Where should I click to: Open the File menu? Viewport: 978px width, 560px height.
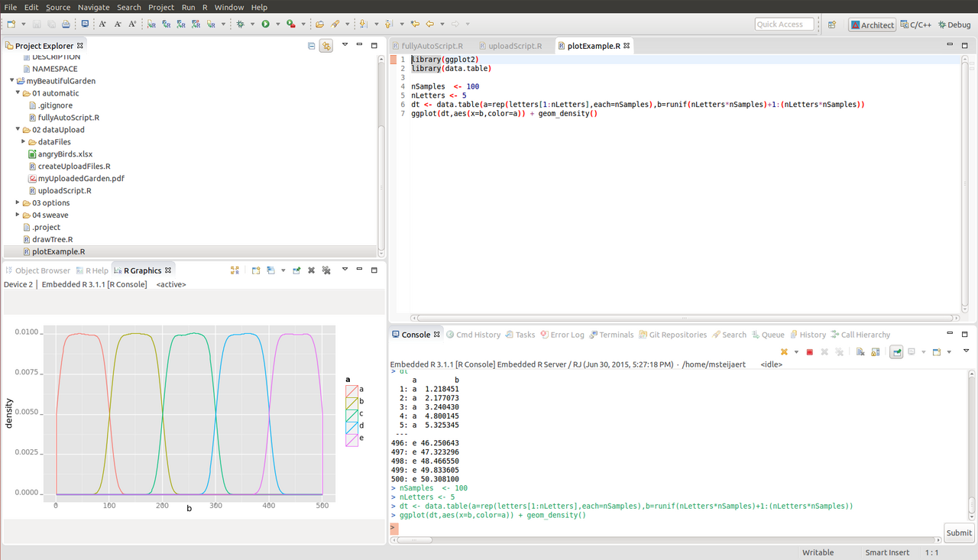[11, 7]
